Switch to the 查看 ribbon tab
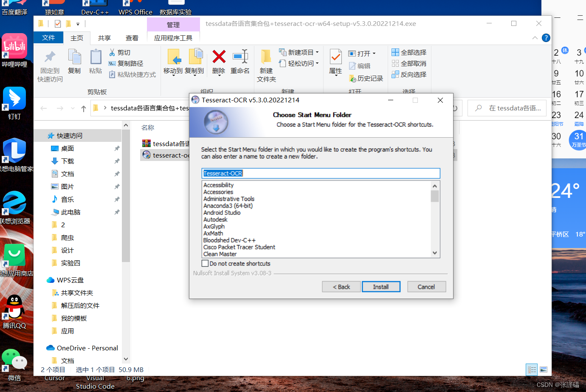 point(132,37)
